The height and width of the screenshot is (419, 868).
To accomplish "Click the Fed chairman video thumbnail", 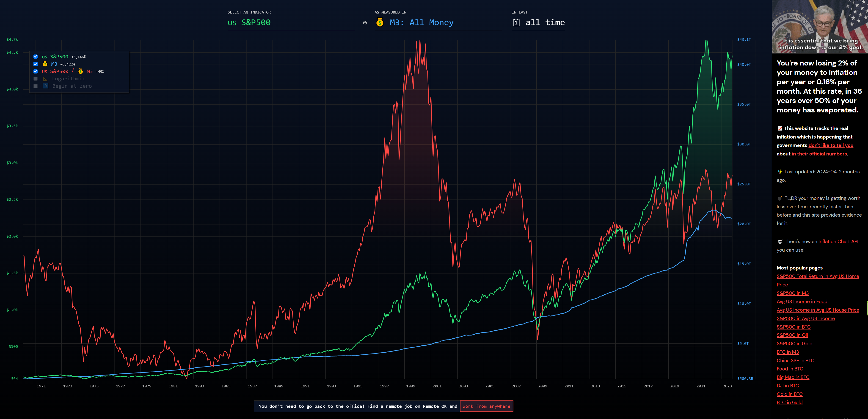I will [820, 27].
